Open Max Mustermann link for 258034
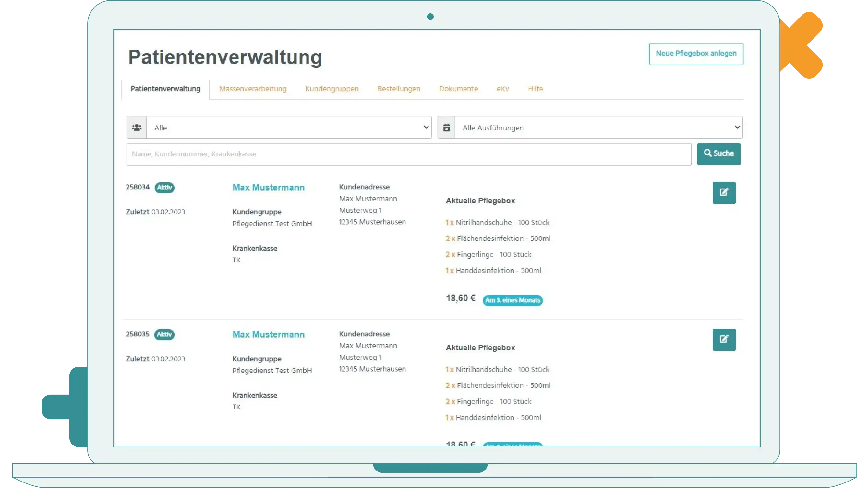Viewport: 868px width, 488px height. click(269, 188)
